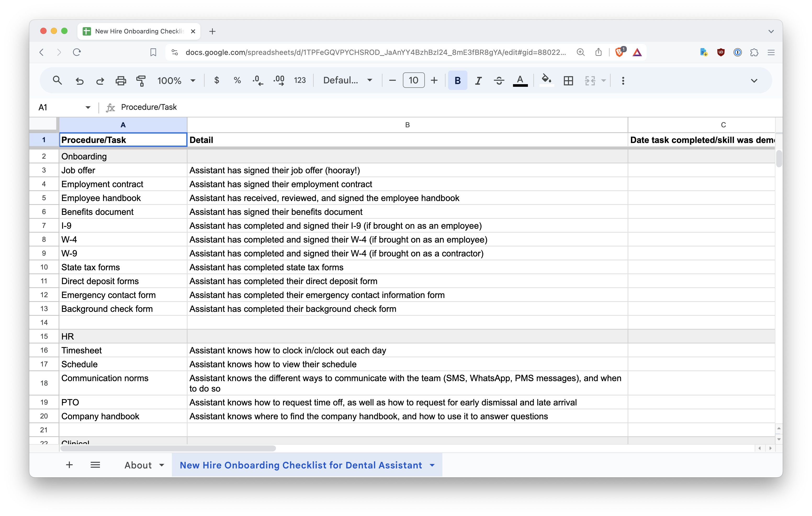
Task: Toggle italic formatting
Action: 478,81
